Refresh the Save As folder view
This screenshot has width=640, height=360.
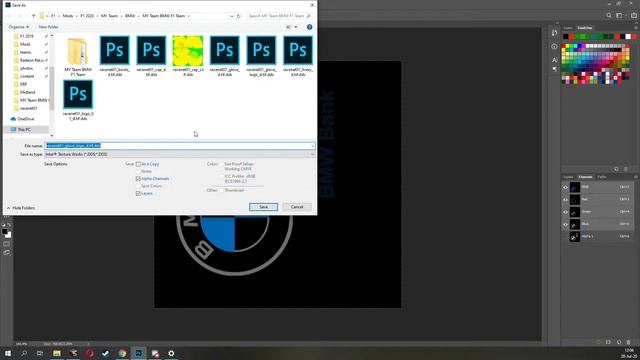[x=239, y=16]
